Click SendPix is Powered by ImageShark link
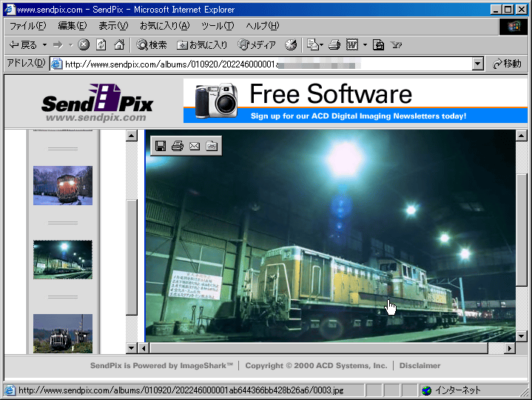532x400 pixels. click(x=161, y=366)
